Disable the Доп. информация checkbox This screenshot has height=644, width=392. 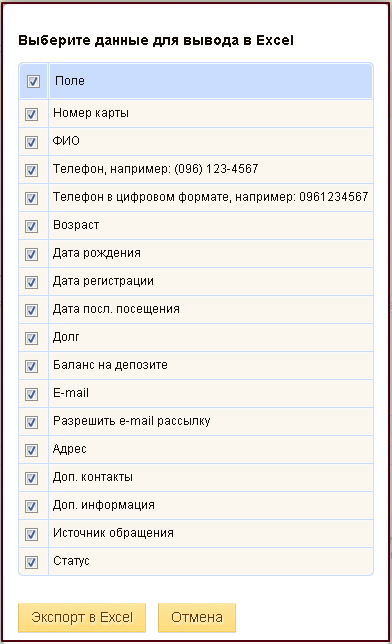(32, 506)
